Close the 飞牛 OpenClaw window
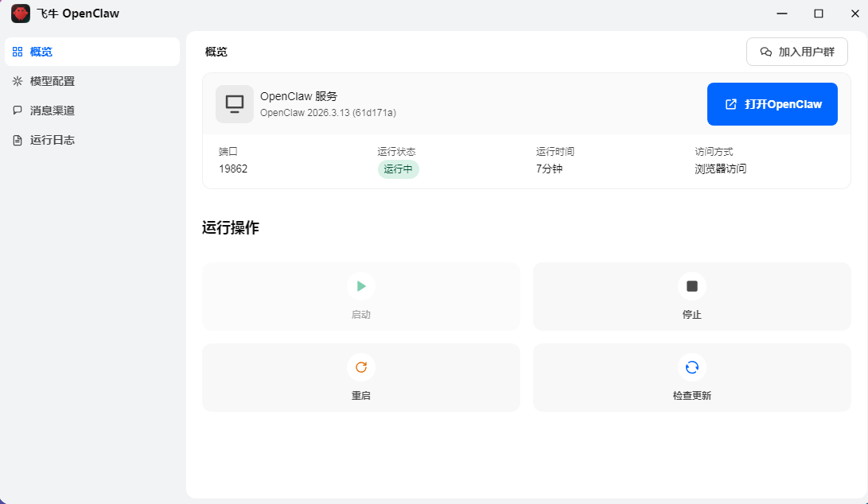This screenshot has height=504, width=868. tap(854, 14)
